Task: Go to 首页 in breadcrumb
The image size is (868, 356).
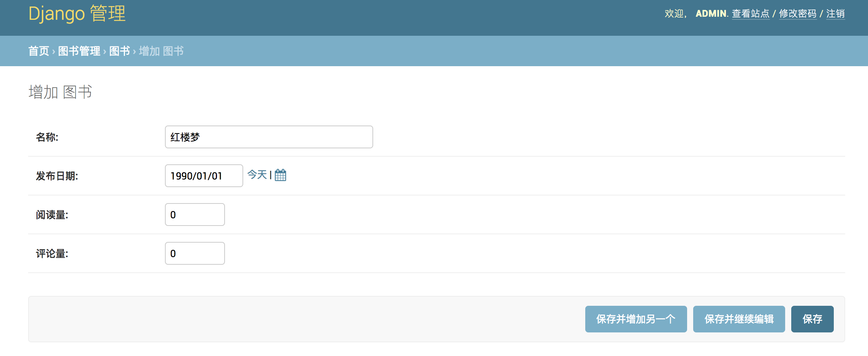Action: [39, 51]
